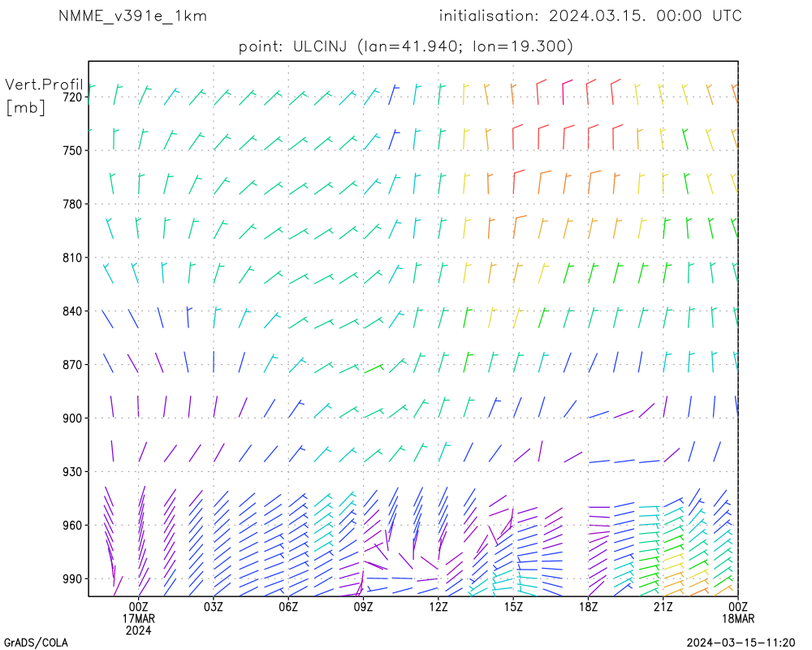Click the 930 pressure level label

click(x=72, y=472)
